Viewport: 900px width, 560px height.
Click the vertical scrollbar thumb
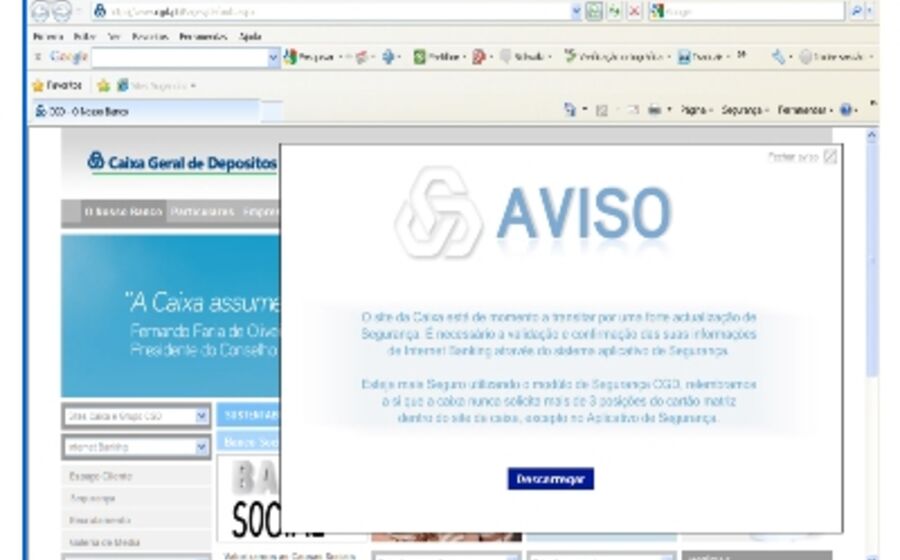872,261
